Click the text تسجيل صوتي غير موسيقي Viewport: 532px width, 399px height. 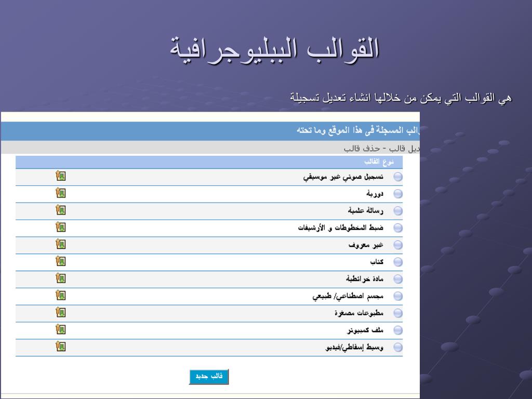click(x=343, y=177)
